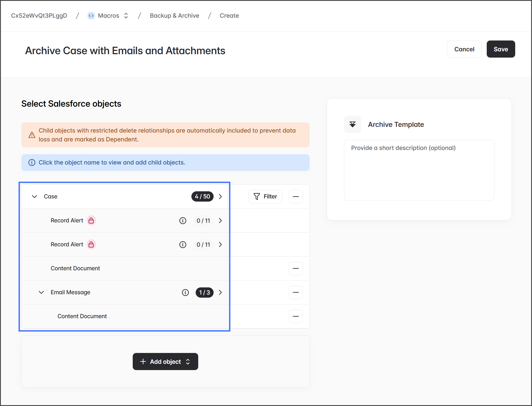Image resolution: width=532 pixels, height=406 pixels.
Task: Click the short description text field
Action: tap(419, 170)
